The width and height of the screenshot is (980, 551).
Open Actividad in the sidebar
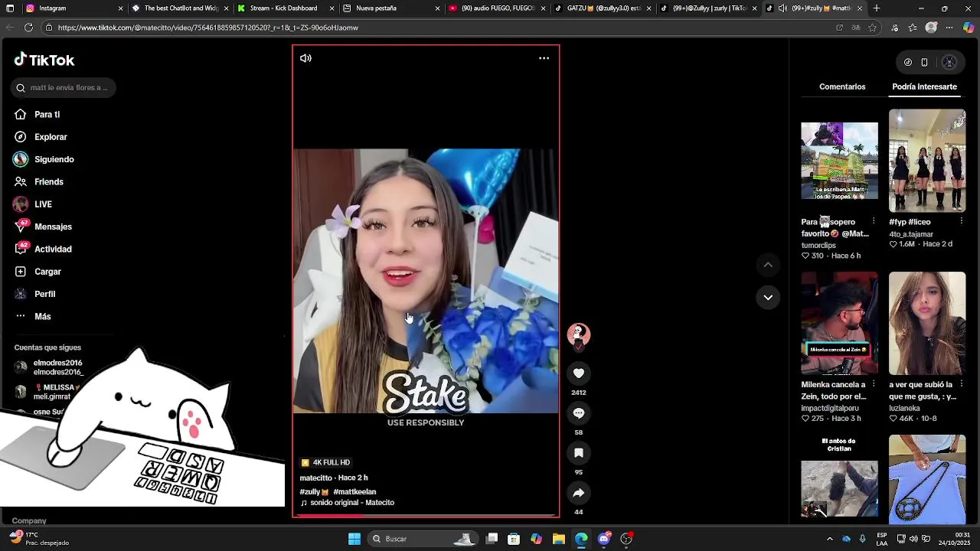click(x=53, y=249)
